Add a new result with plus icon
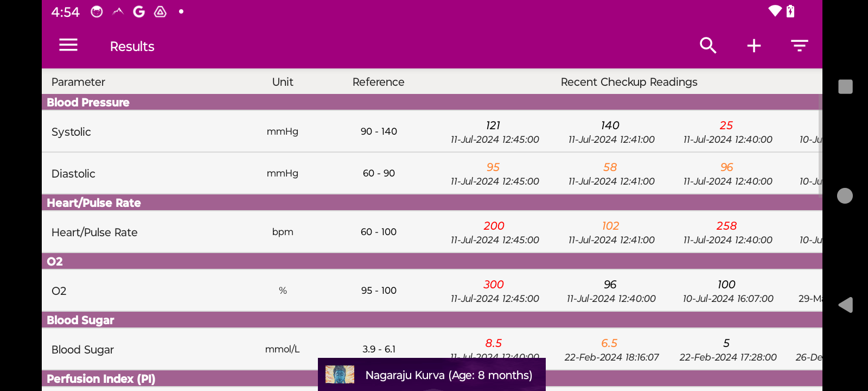This screenshot has width=868, height=391. click(754, 46)
